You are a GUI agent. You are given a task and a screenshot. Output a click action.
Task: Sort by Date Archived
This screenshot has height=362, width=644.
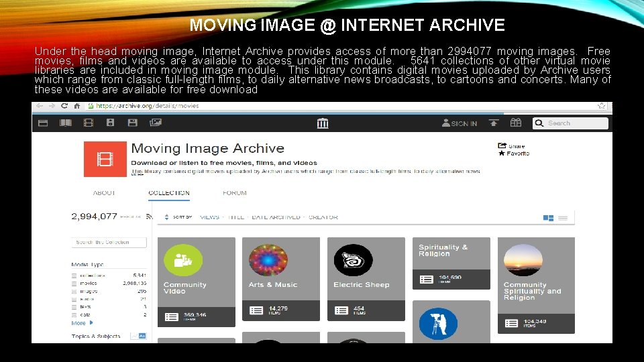276,217
